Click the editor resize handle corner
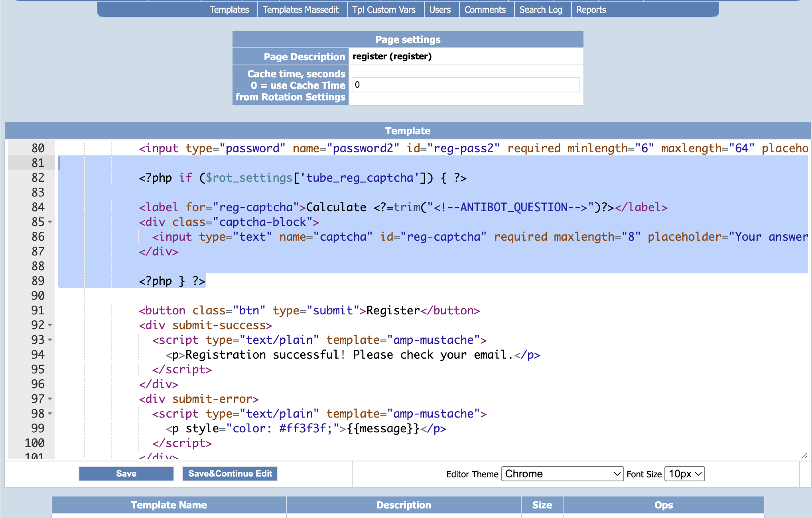The height and width of the screenshot is (518, 812). 804,455
